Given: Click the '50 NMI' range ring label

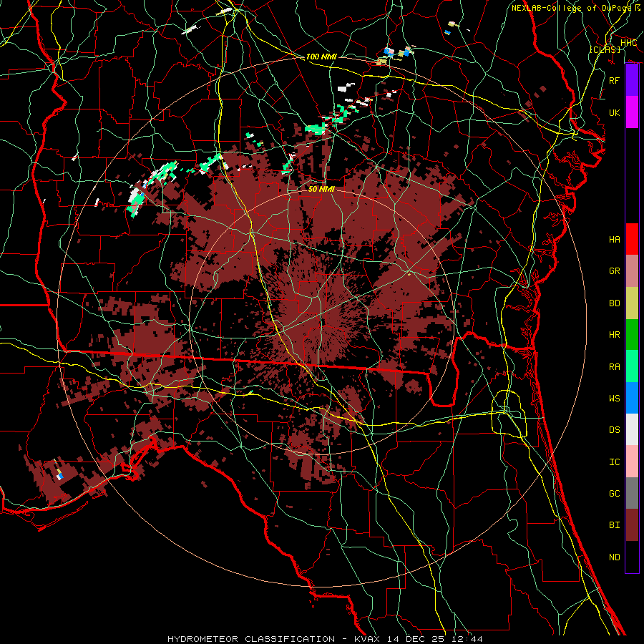Looking at the screenshot, I should coord(321,189).
